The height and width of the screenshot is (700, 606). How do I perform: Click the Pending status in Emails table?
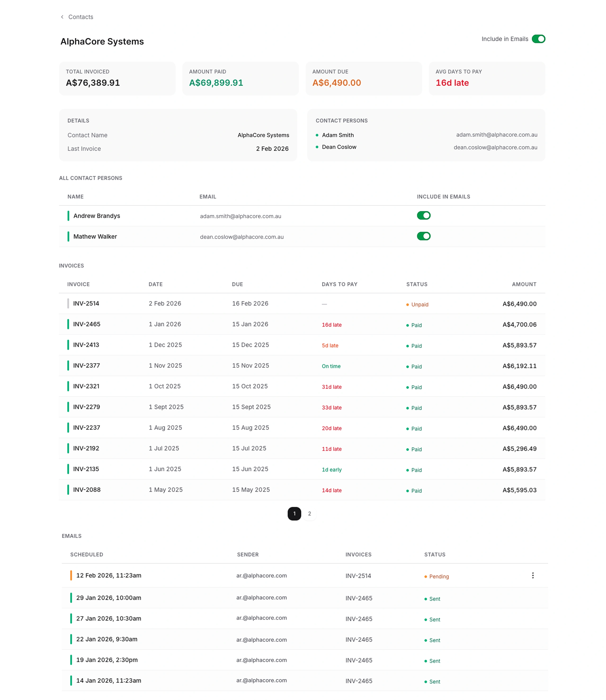[x=439, y=577]
